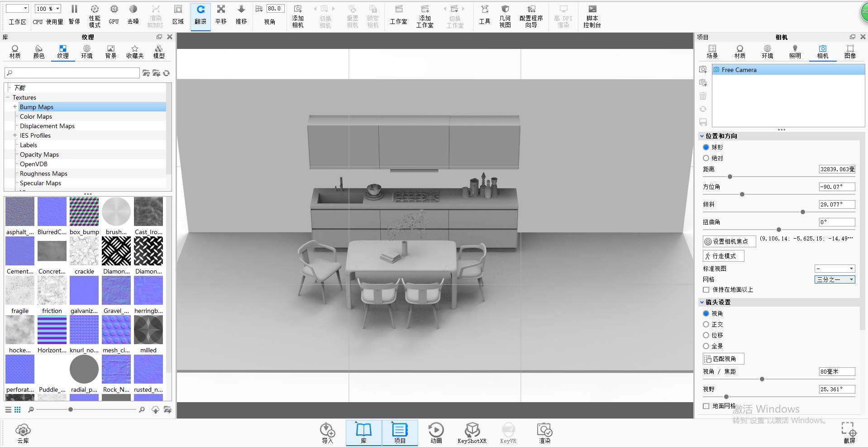Screen dimensions: 868x447
Task: Activate the 平移 (pan) tool
Action: click(x=221, y=15)
